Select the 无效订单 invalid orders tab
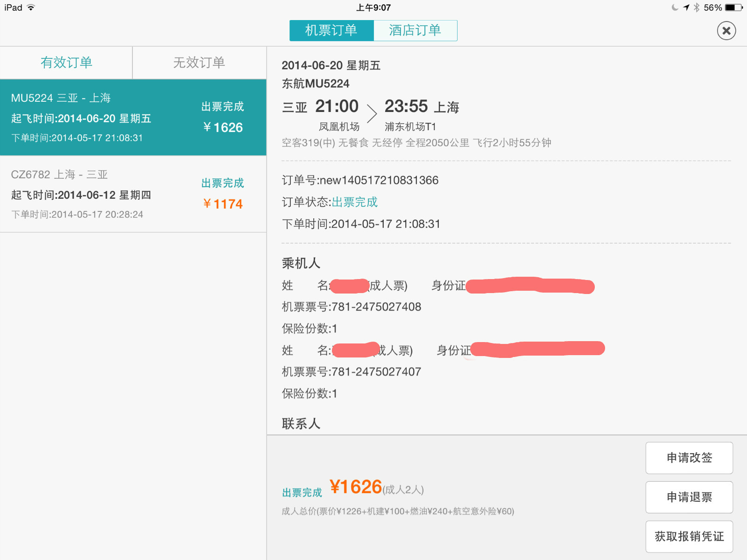The height and width of the screenshot is (560, 747). pyautogui.click(x=199, y=63)
